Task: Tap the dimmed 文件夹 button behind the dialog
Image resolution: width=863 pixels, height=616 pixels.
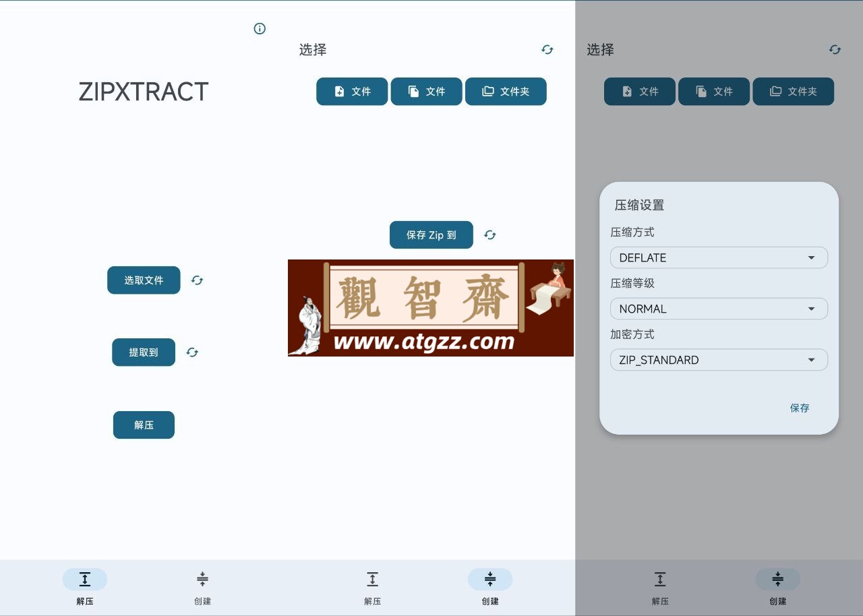Action: tap(794, 92)
